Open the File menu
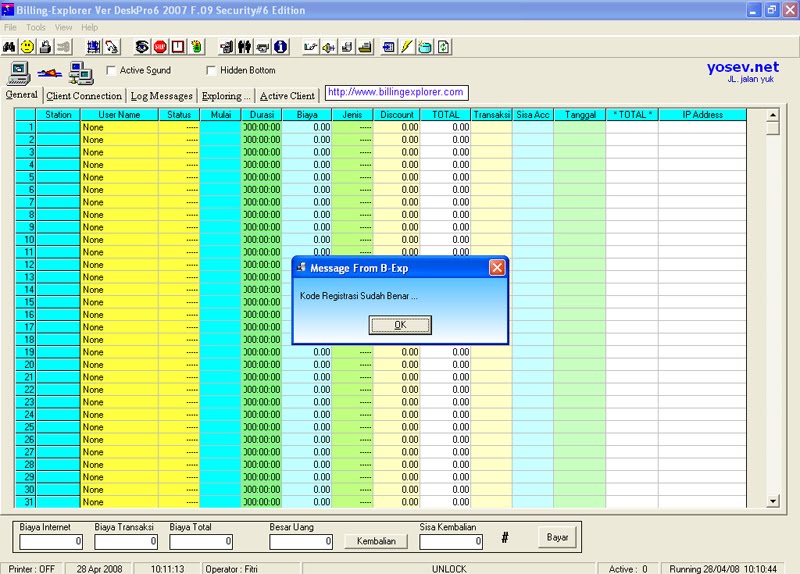The image size is (800, 574). (10, 28)
